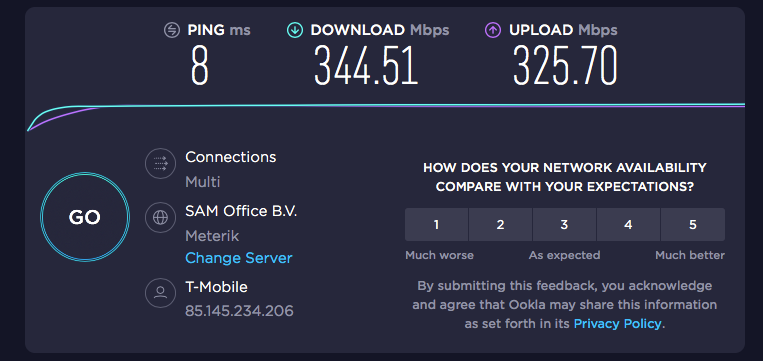Viewport: 763px width, 361px height.
Task: Click the ping latency icon
Action: 172,30
